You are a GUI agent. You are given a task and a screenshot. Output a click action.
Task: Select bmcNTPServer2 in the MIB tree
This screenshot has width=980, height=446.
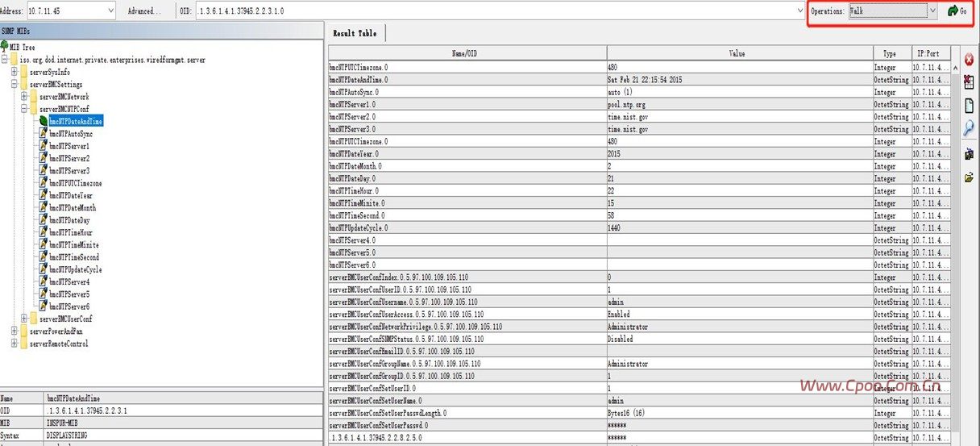pyautogui.click(x=69, y=159)
